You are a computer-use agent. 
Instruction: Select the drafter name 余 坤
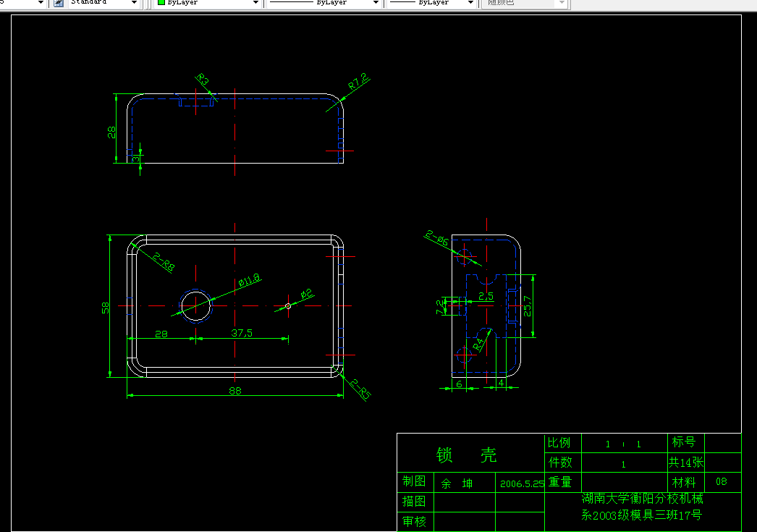[457, 484]
